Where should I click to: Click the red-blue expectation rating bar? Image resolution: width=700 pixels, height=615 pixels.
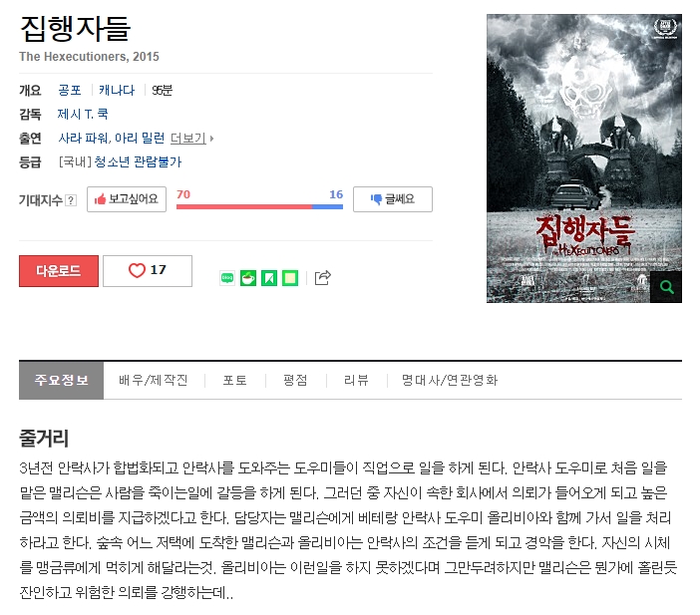(259, 206)
